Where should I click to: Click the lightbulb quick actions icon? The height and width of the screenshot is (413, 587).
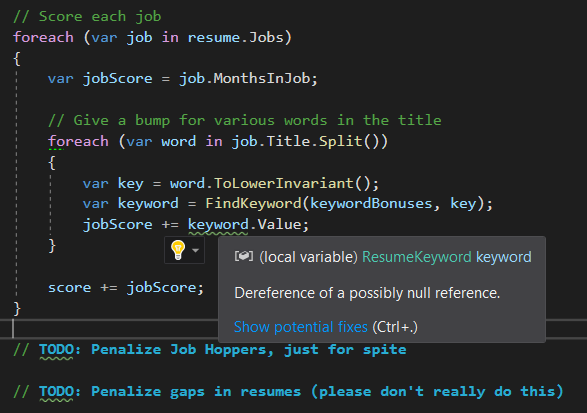click(x=178, y=250)
